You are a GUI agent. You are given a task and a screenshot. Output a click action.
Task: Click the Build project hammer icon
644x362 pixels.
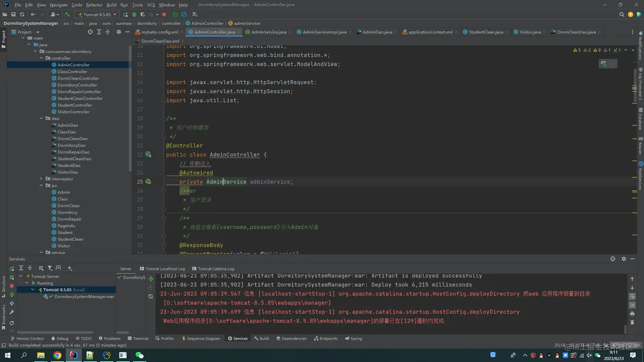(x=67, y=14)
